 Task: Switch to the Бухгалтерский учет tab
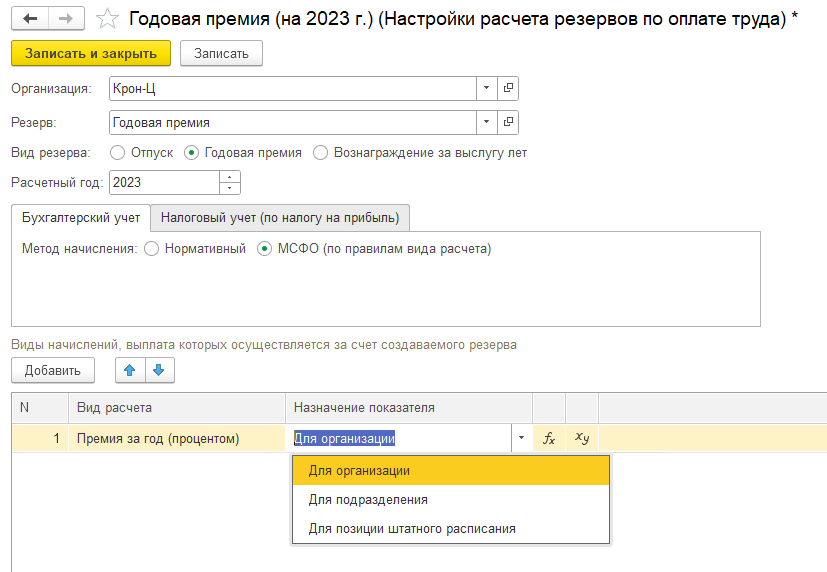click(x=81, y=218)
